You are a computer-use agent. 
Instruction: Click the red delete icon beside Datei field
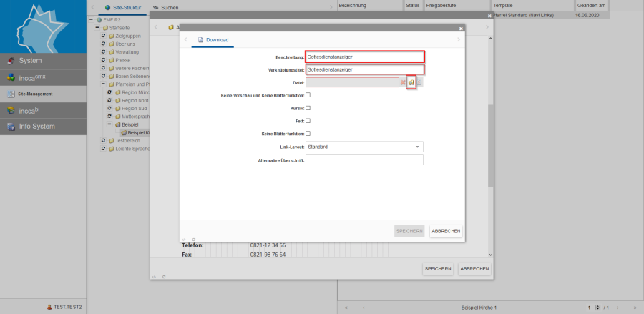click(403, 83)
